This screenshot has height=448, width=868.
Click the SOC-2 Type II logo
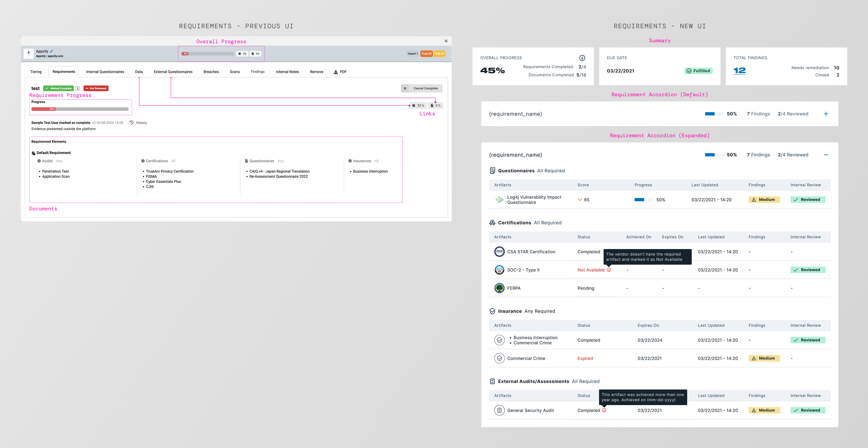[500, 270]
